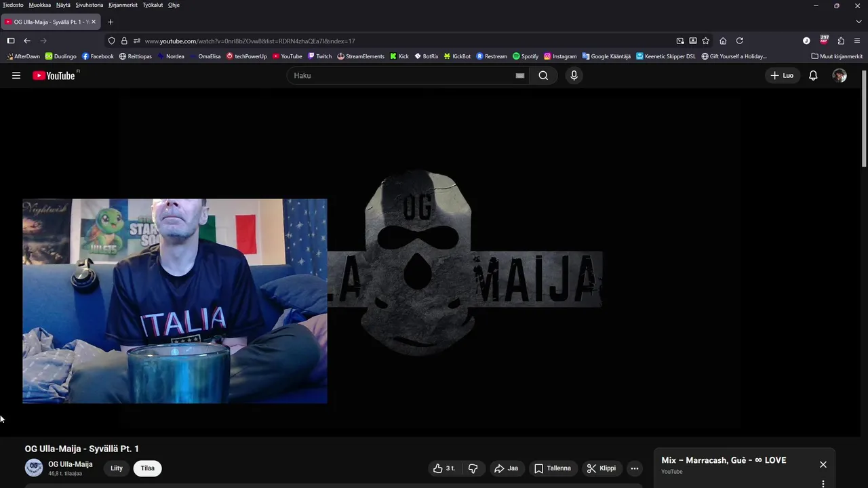Open OG Ulla-Maija channel name link
The height and width of the screenshot is (488, 868).
71,464
